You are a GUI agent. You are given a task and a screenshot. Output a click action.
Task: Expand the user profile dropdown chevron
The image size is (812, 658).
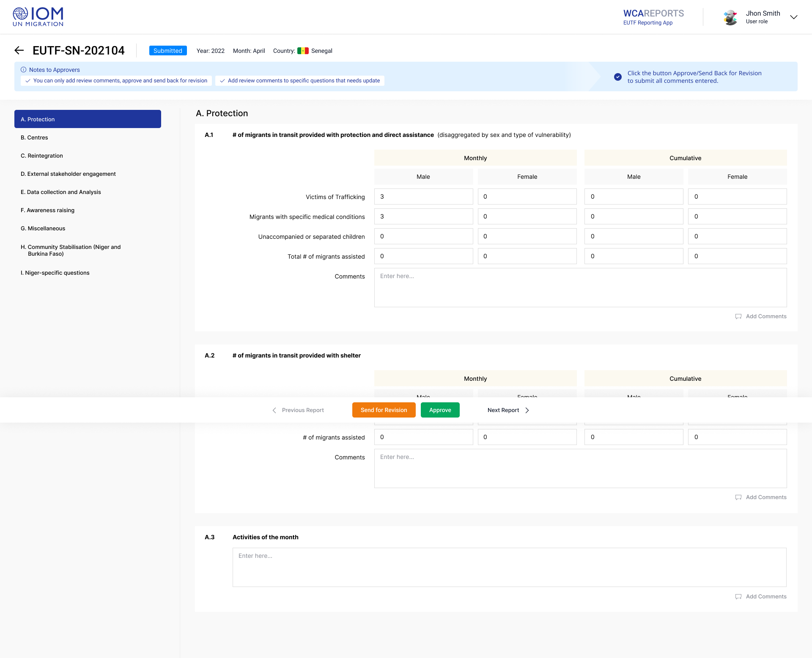pos(794,17)
